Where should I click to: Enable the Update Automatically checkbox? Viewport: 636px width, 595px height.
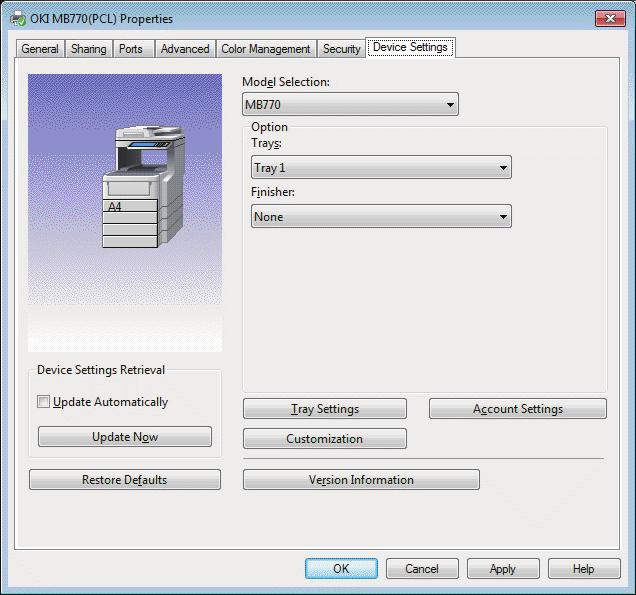(43, 402)
